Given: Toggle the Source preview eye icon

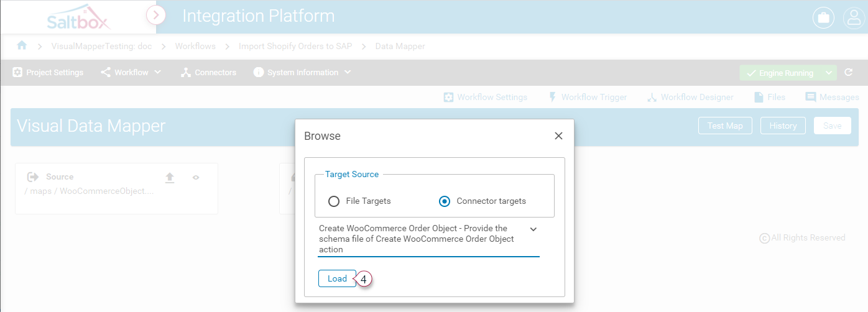Looking at the screenshot, I should (x=196, y=178).
